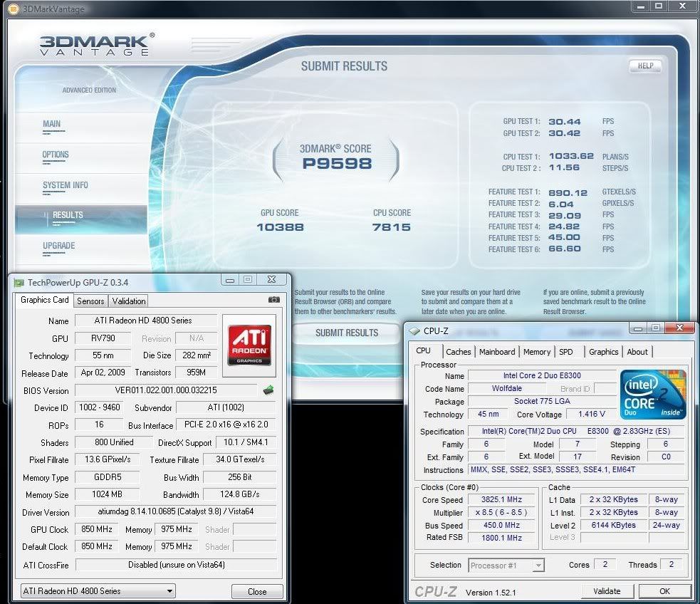
Task: Open the About tab in CPU-Z
Action: point(637,352)
